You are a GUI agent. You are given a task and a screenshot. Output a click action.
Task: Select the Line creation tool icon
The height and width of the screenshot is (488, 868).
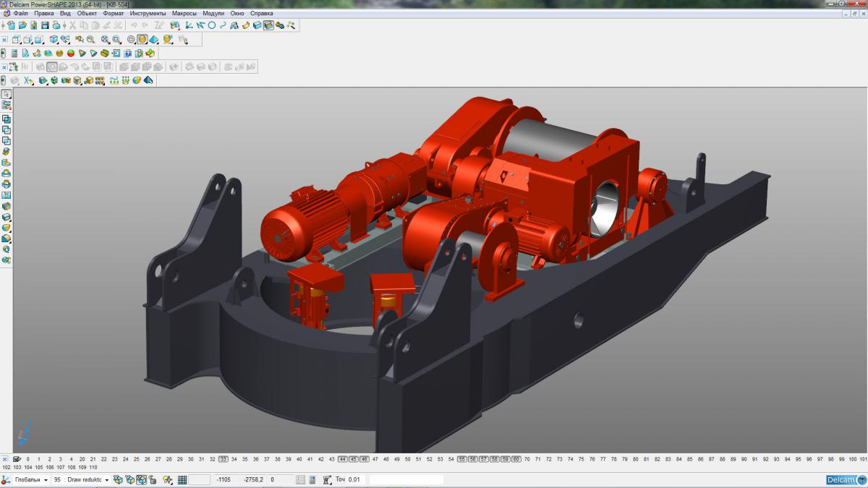pos(200,25)
